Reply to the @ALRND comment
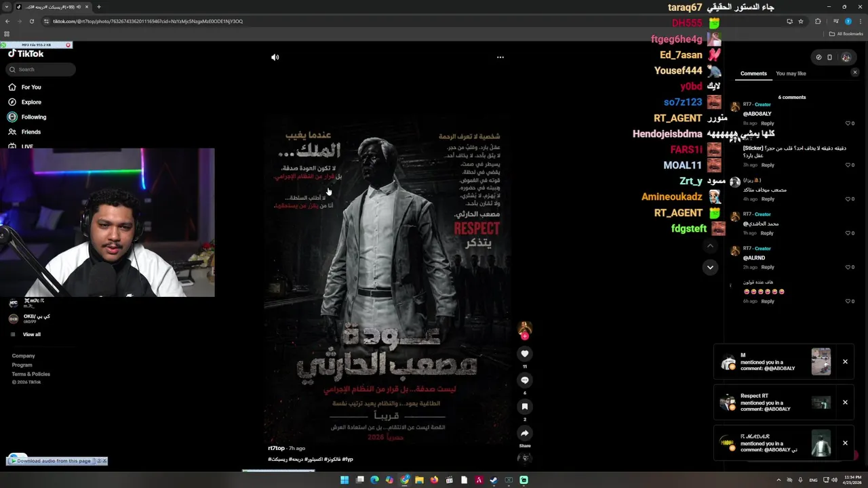The height and width of the screenshot is (488, 868). (768, 267)
